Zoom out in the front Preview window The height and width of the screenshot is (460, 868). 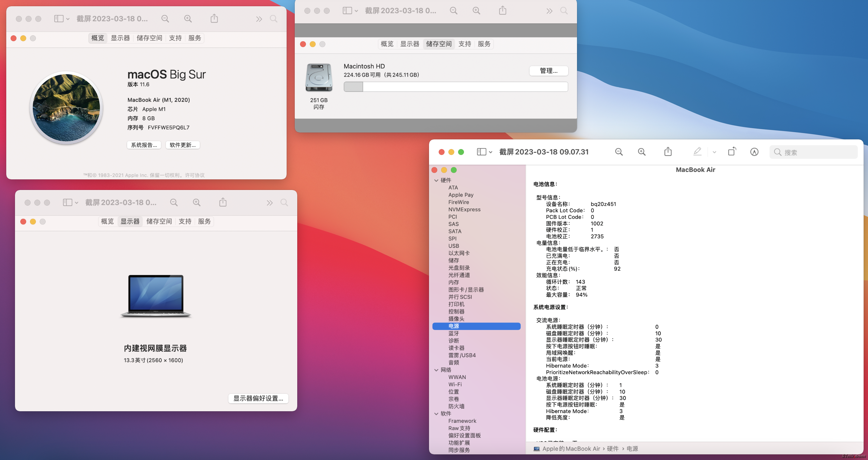tap(619, 152)
